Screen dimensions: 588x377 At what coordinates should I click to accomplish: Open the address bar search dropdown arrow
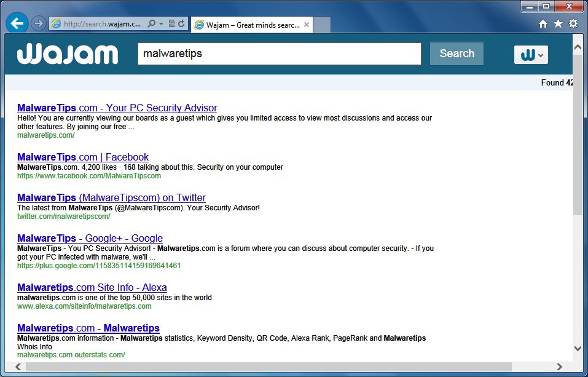(160, 23)
